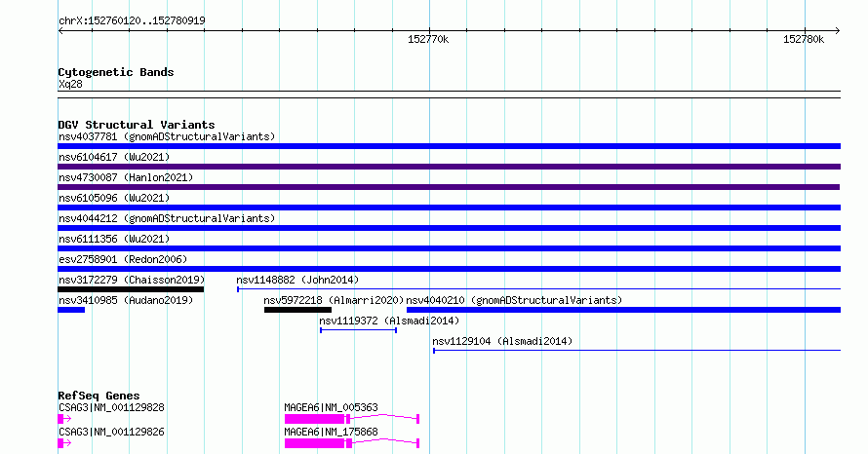Click the short blue bar under nsv3410985

pyautogui.click(x=71, y=310)
